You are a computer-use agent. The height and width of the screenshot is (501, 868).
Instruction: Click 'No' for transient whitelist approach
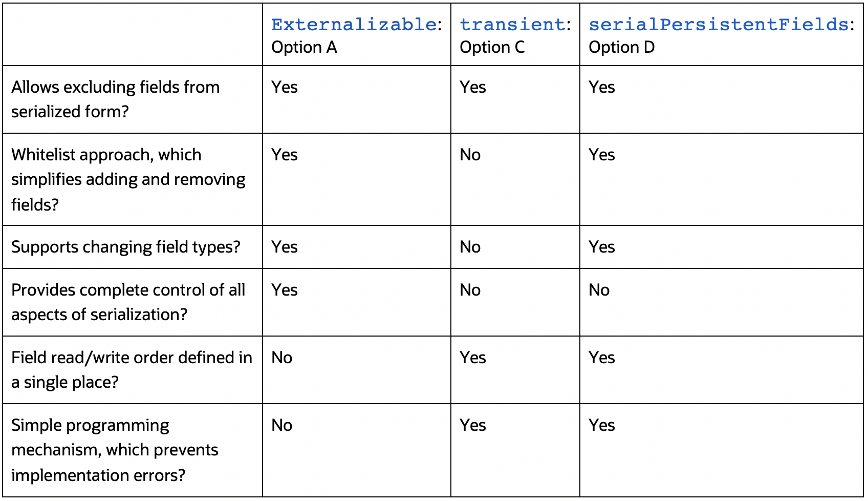[470, 155]
